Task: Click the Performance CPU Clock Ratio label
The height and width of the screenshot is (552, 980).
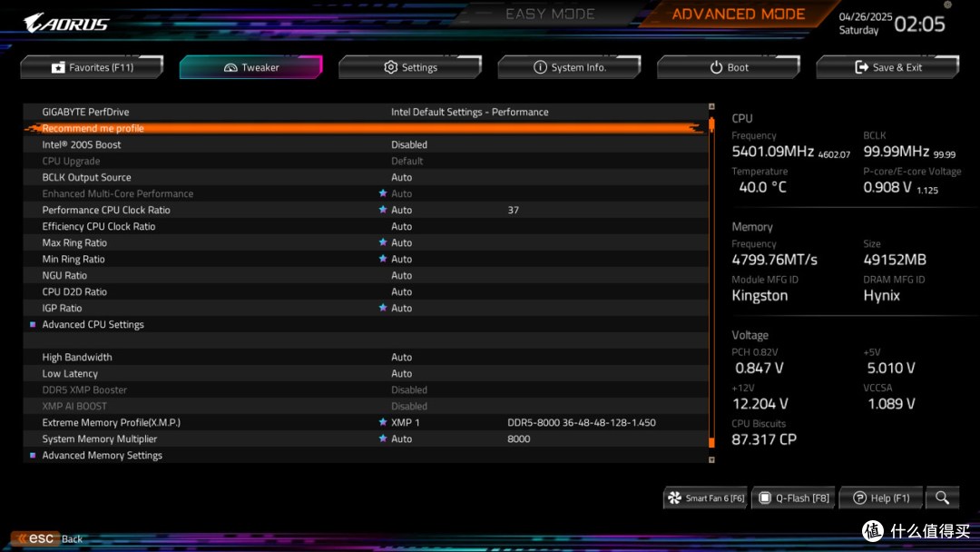Action: pyautogui.click(x=105, y=210)
